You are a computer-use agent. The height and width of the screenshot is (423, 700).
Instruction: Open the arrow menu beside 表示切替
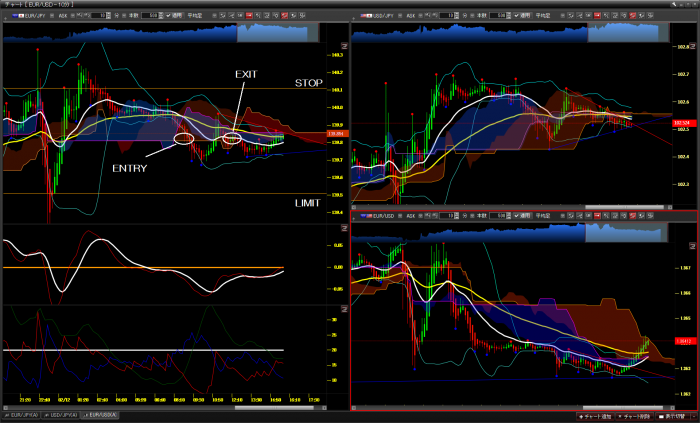[x=693, y=416]
